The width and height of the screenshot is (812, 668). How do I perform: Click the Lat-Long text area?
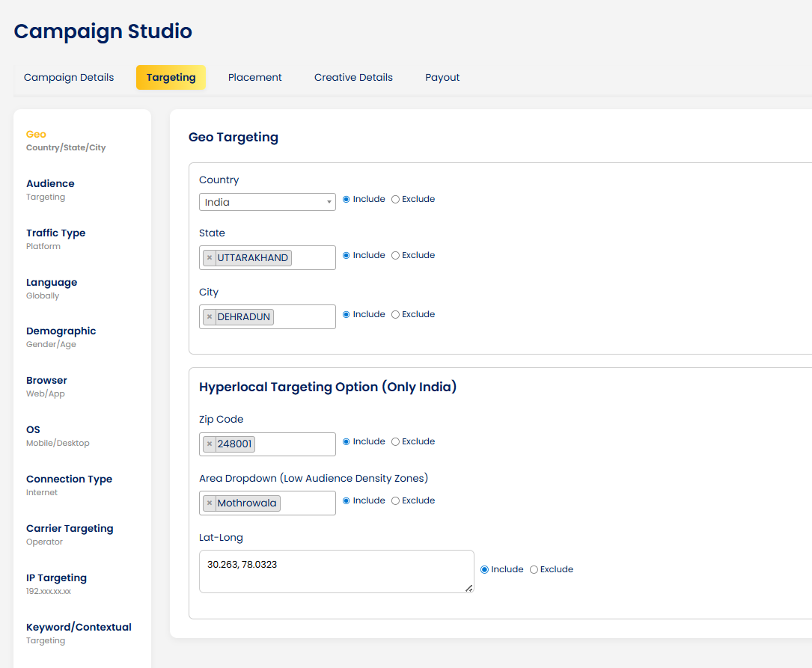point(337,572)
